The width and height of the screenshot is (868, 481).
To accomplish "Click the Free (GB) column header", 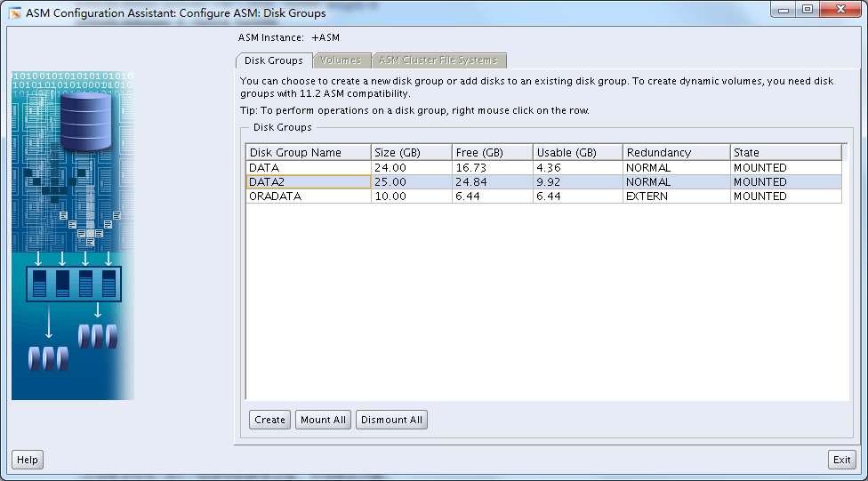I will click(x=493, y=152).
